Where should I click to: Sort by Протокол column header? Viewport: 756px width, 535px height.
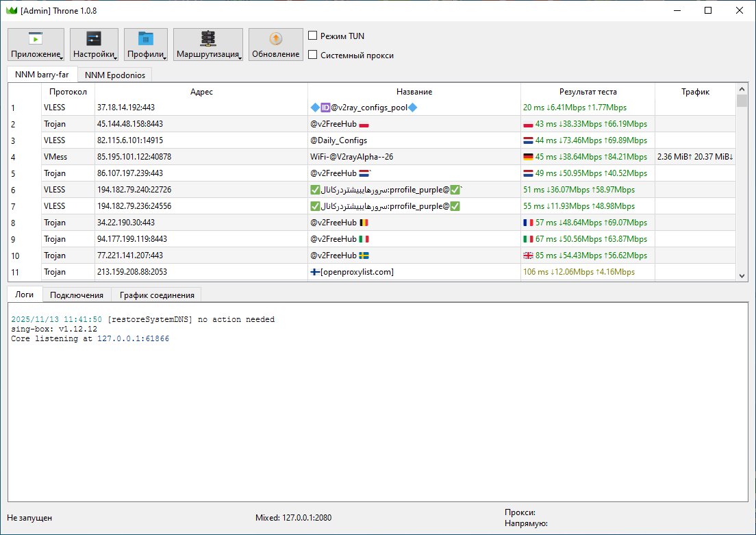click(x=68, y=92)
